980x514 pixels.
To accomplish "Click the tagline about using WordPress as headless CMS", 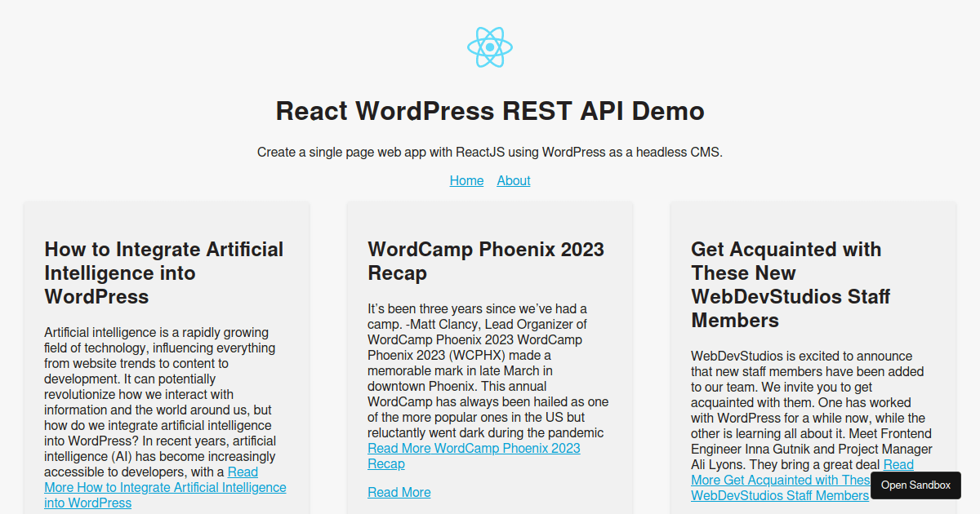I will (x=490, y=152).
